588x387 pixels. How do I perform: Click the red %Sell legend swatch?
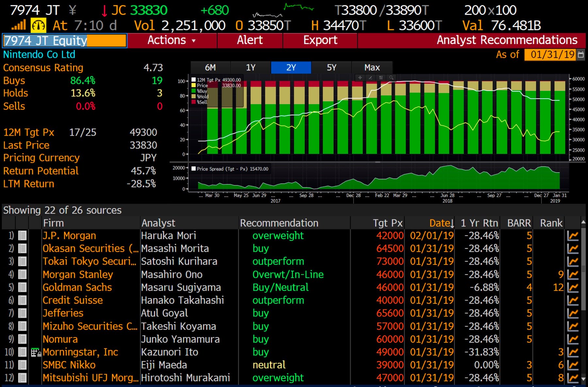pos(194,102)
